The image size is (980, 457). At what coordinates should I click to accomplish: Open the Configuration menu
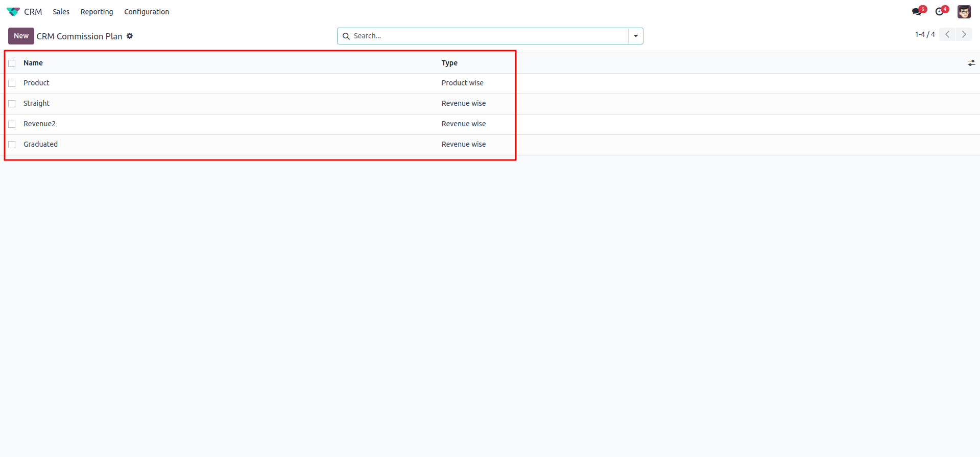tap(147, 11)
